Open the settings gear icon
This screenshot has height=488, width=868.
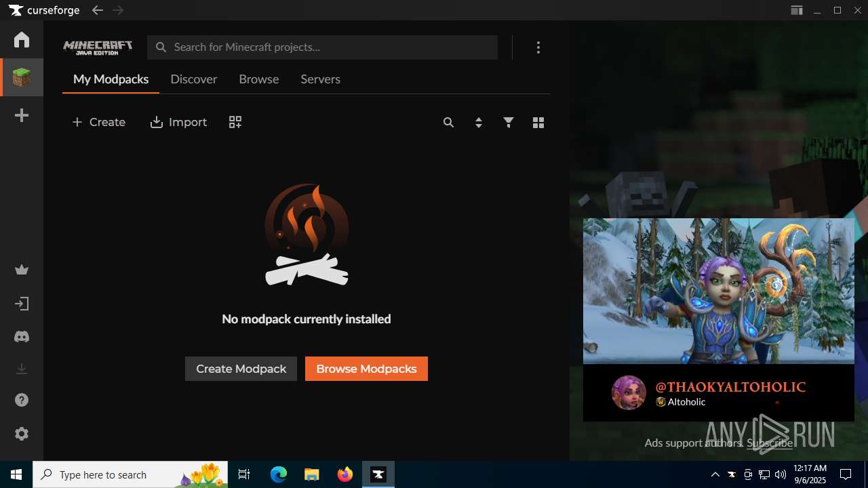tap(22, 434)
